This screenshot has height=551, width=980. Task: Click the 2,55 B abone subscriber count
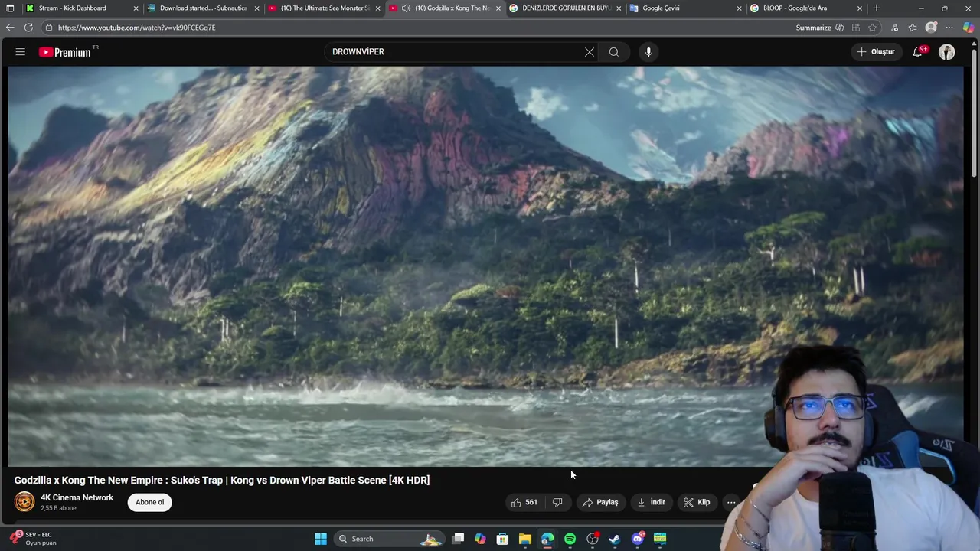coord(58,508)
